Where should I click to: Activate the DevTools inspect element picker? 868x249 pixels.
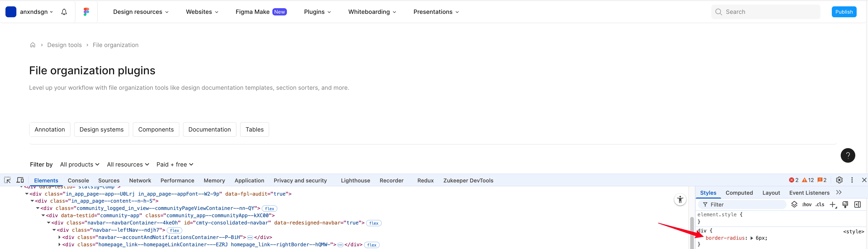point(8,180)
